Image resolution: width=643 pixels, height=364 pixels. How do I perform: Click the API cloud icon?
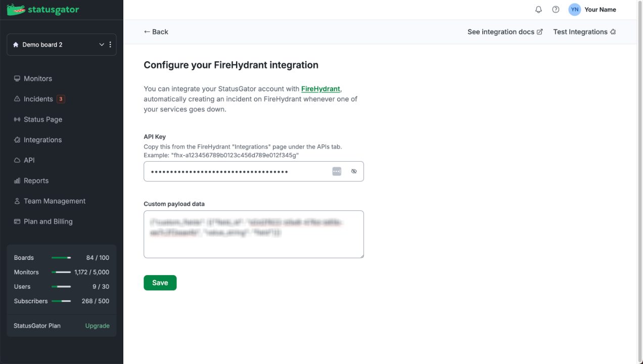point(17,160)
